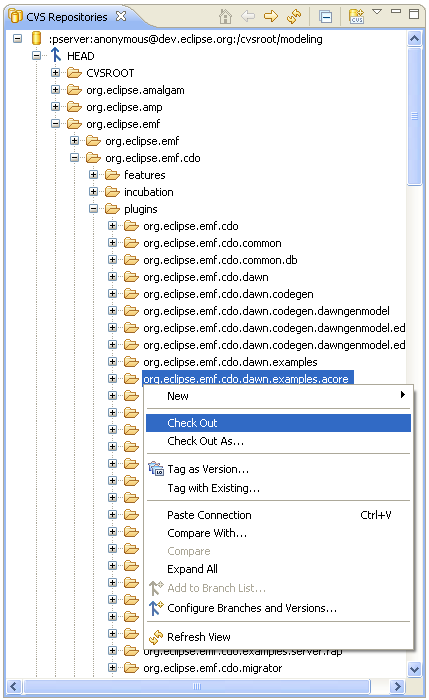The image size is (429, 700).
Task: Click the org.eclipse.emf.cdo.migrator folder icon
Action: tap(131, 667)
